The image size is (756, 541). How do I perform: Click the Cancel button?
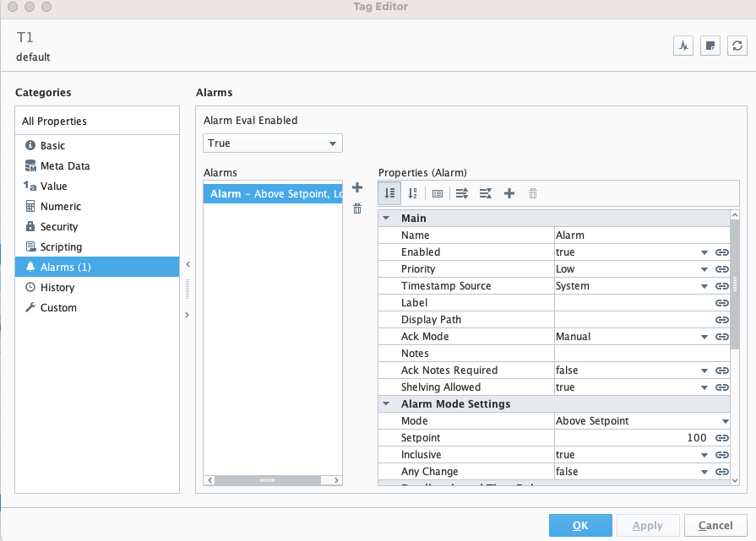point(715,525)
